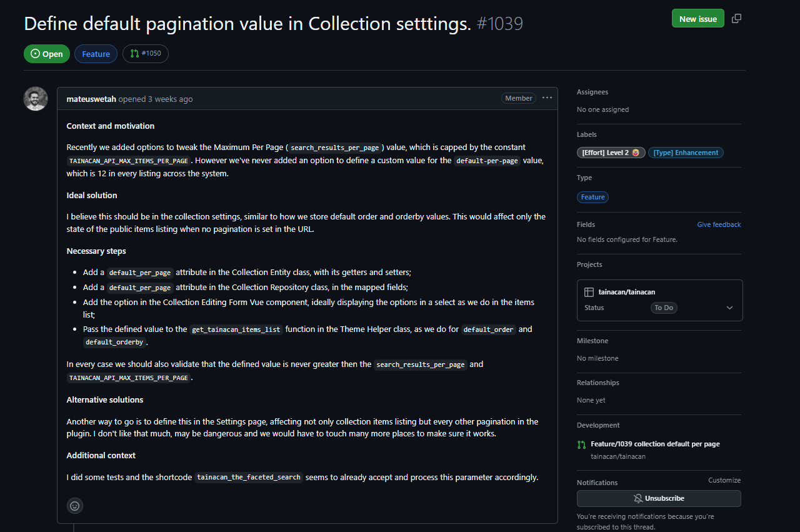Viewport: 800px width, 532px height.
Task: Click the 'get_tainacan_items_list' inline code
Action: tap(236, 329)
